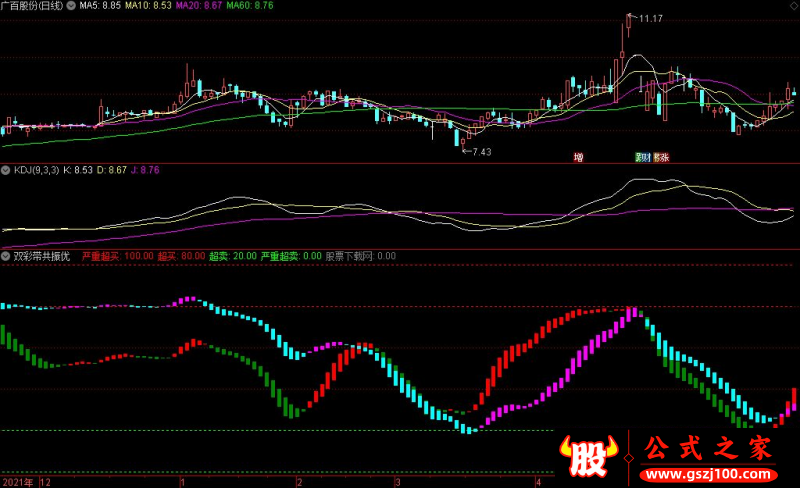The image size is (800, 488).
Task: Select the green MA60 average label
Action: (250, 6)
